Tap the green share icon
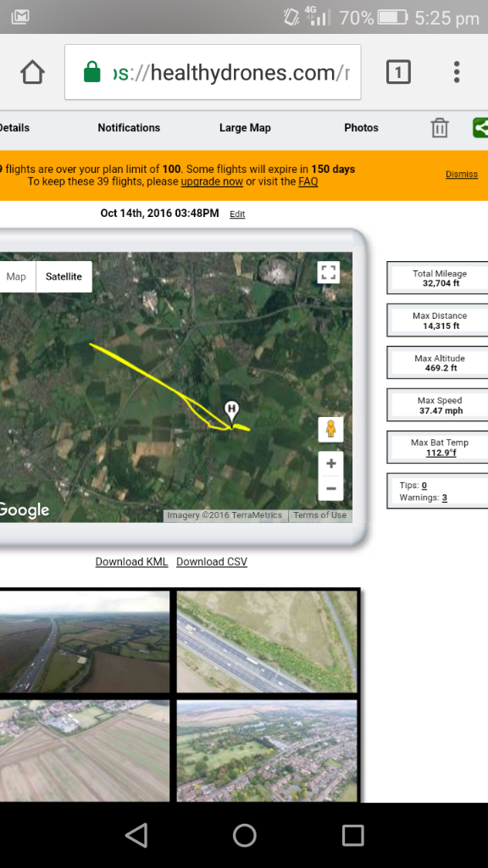This screenshot has width=488, height=868. tap(480, 128)
